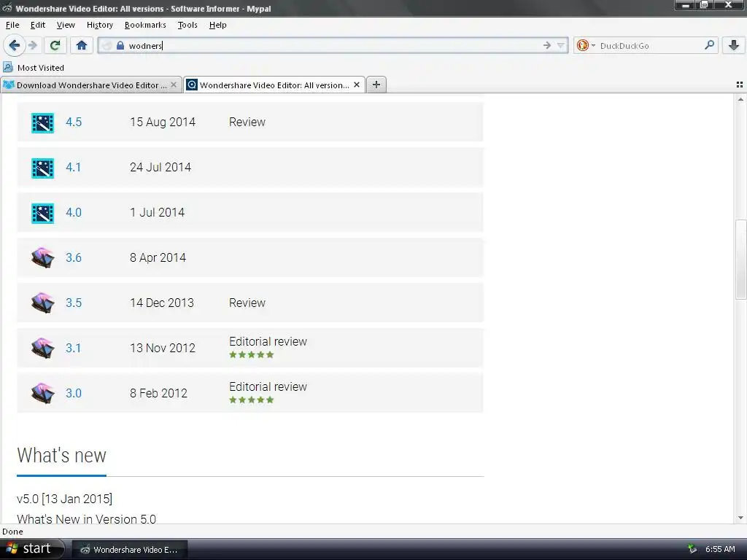Click the list all tabs icon
747x560 pixels.
(740, 85)
